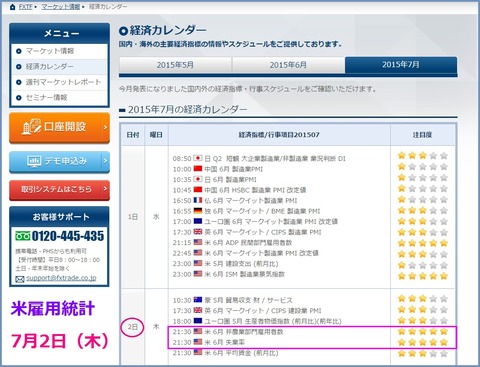Click the 10:30 豪 5月 貿易収支 text

233,300
